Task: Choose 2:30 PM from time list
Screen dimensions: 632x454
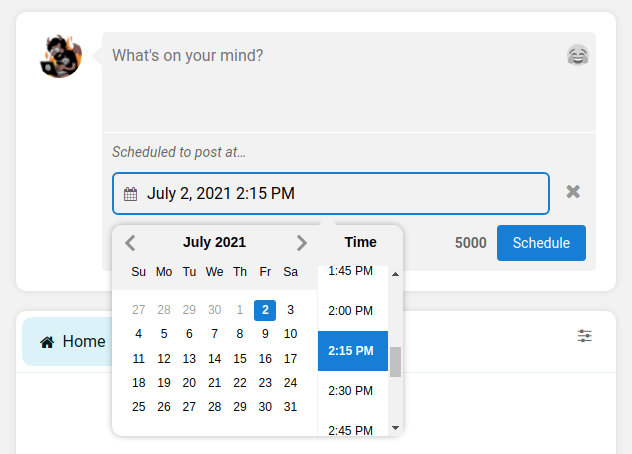Action: [x=351, y=391]
